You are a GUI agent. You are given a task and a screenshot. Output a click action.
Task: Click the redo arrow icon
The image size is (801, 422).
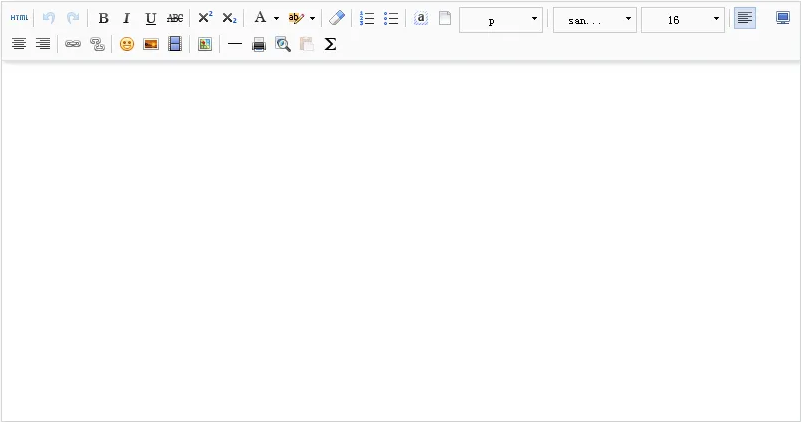point(73,18)
